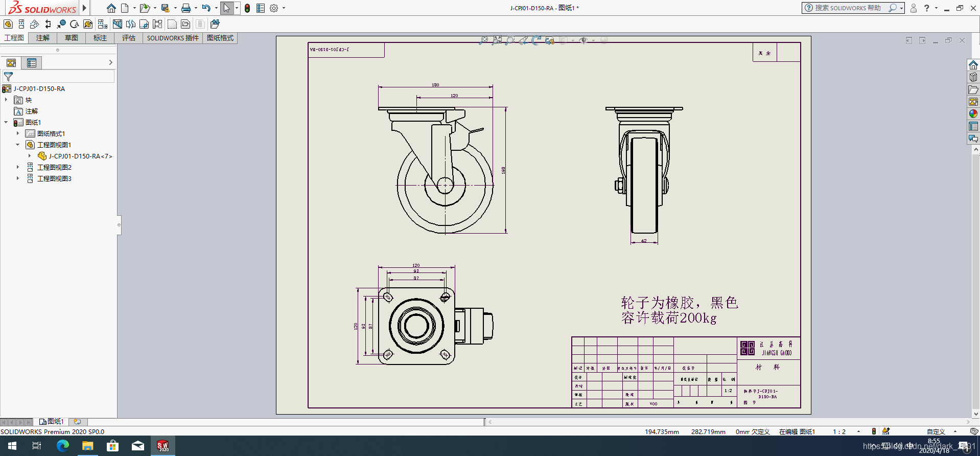The width and height of the screenshot is (980, 456).
Task: Open the SOLIDWORKS 插件 tab
Action: point(173,38)
